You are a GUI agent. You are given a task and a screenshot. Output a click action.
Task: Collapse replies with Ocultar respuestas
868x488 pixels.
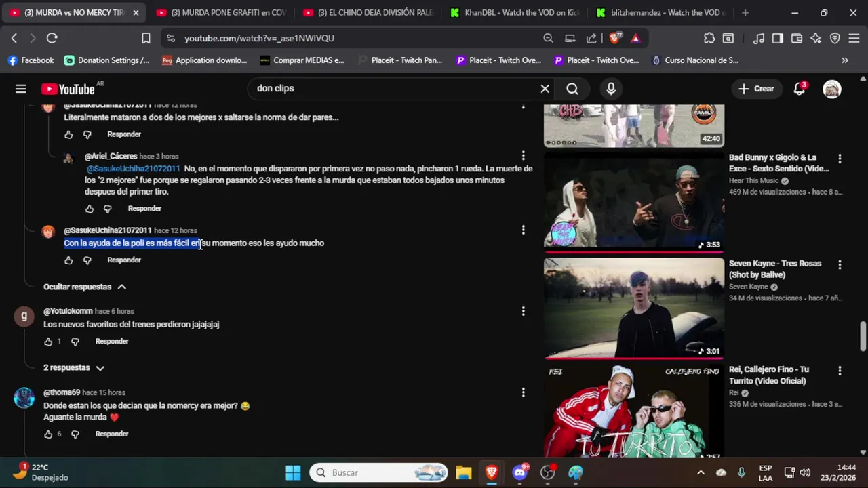[x=85, y=287]
